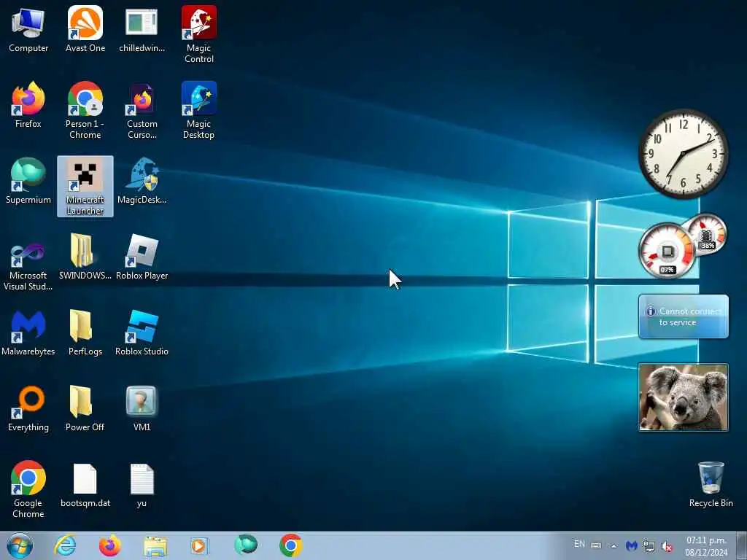Screen dimensions: 747x560
Task: Click the analog clock gadget
Action: click(x=683, y=153)
